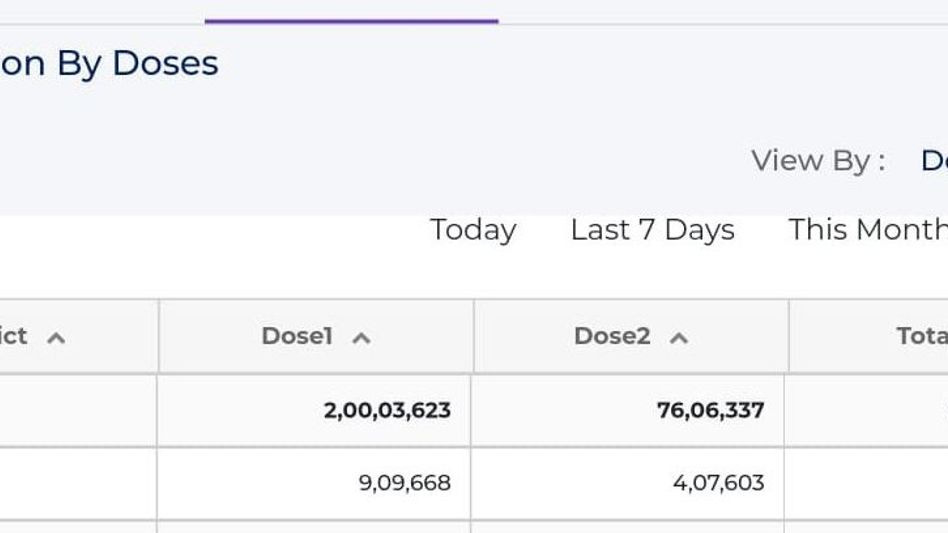Click the Dose1 column header label
Image resolution: width=948 pixels, height=533 pixels.
point(296,336)
